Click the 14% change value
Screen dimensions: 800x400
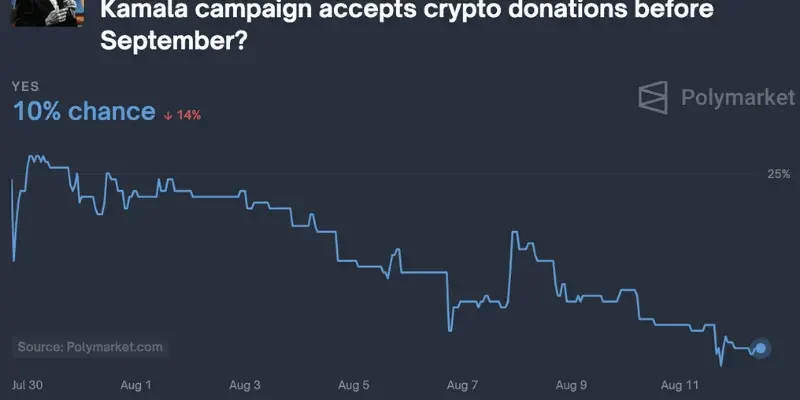click(x=189, y=115)
